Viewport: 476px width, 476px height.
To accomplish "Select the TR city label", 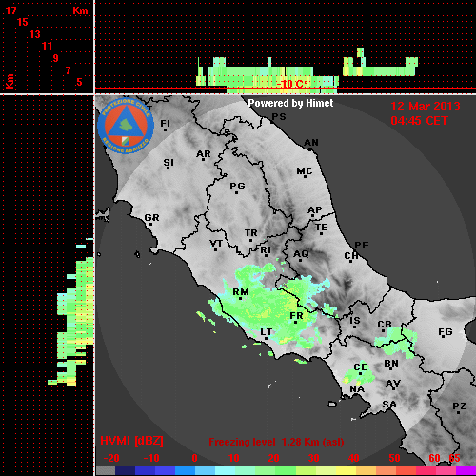I will pyautogui.click(x=251, y=233).
